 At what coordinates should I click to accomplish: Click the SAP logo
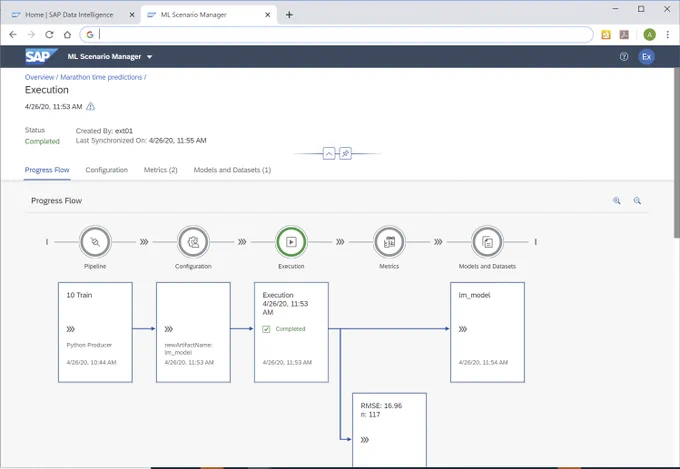41,56
